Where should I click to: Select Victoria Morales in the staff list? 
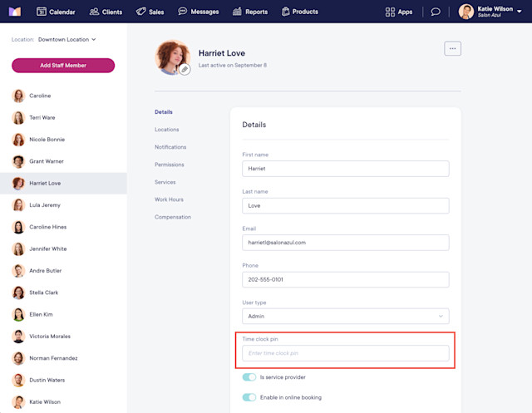63,337
